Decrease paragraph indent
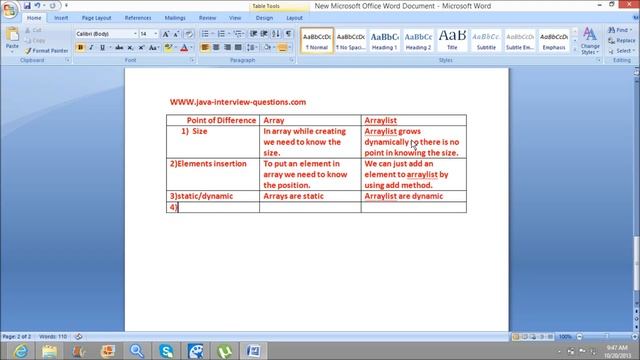 pyautogui.click(x=253, y=34)
